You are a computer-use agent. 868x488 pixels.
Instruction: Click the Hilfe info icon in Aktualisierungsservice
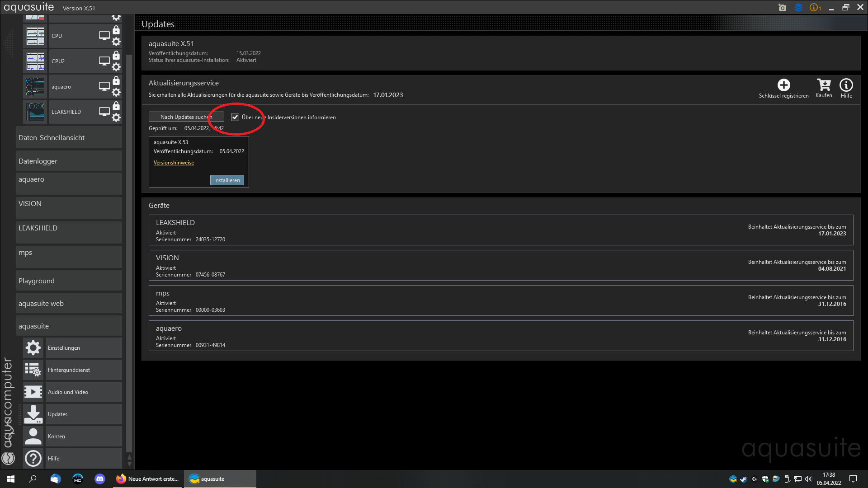pos(846,85)
